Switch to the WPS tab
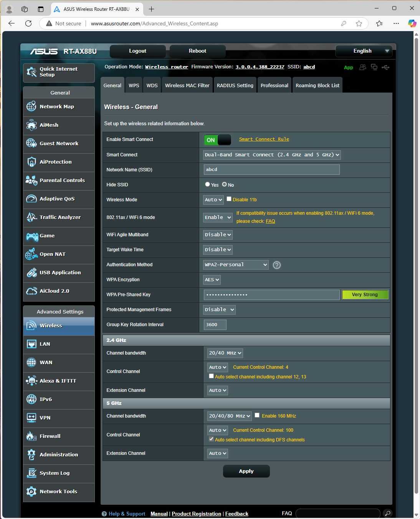The height and width of the screenshot is (519, 420). tap(134, 85)
